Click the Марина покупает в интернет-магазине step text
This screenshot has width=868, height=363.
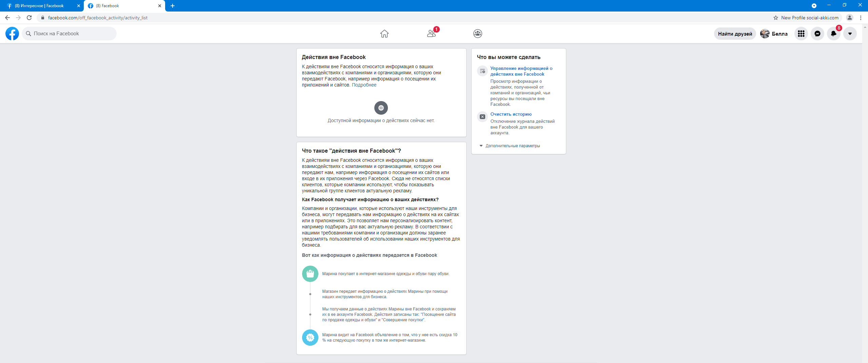tap(386, 274)
